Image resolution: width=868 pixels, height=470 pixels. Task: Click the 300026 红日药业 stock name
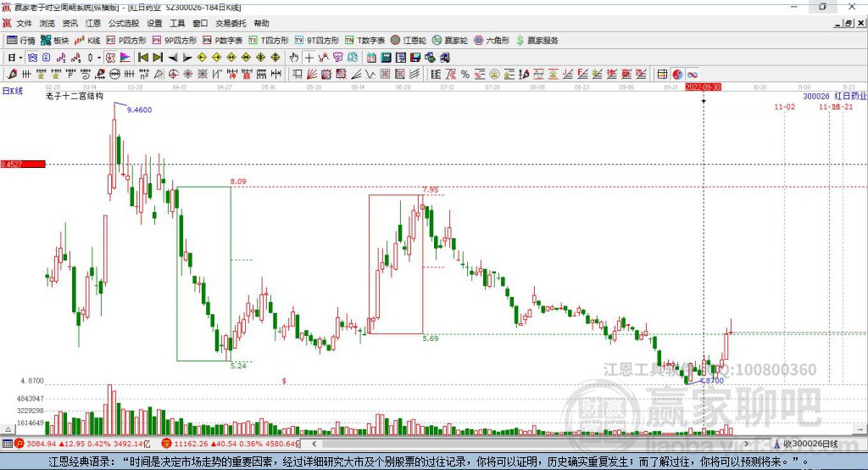click(834, 96)
